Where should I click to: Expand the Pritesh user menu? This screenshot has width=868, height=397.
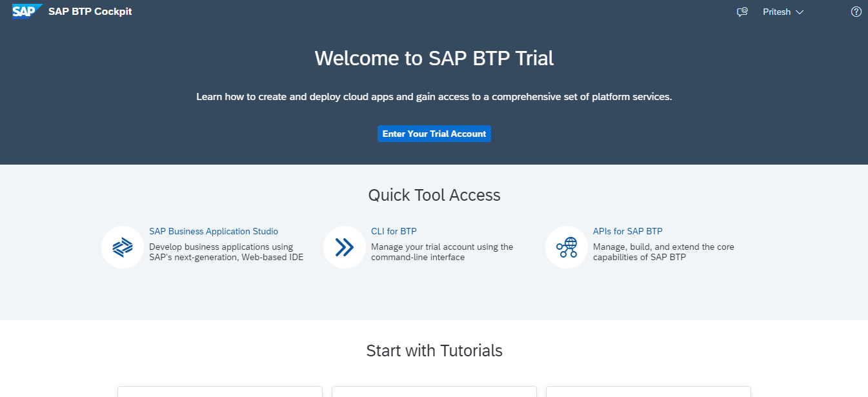coord(783,12)
